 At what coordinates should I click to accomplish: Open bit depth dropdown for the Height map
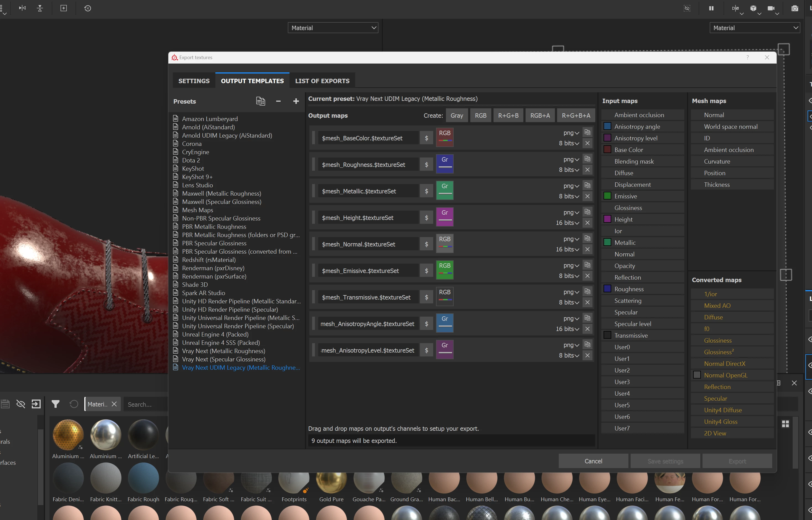(568, 223)
